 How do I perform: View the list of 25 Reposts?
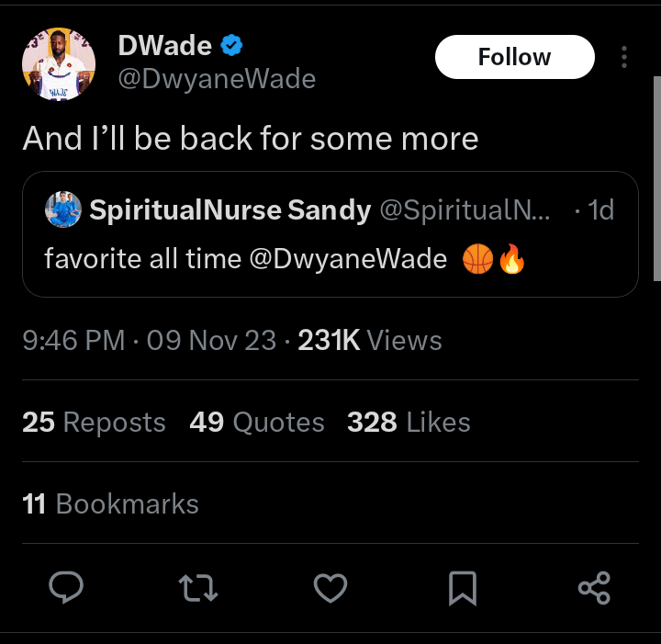point(94,422)
